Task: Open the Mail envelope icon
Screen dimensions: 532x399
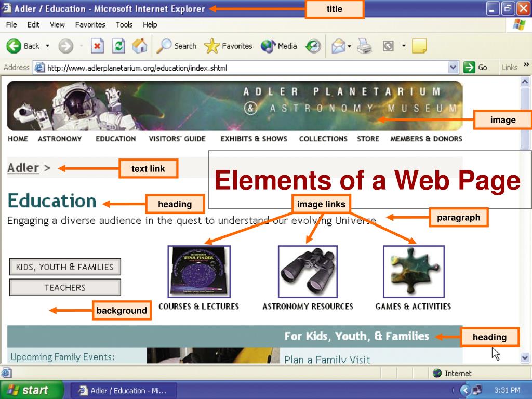Action: coord(338,46)
